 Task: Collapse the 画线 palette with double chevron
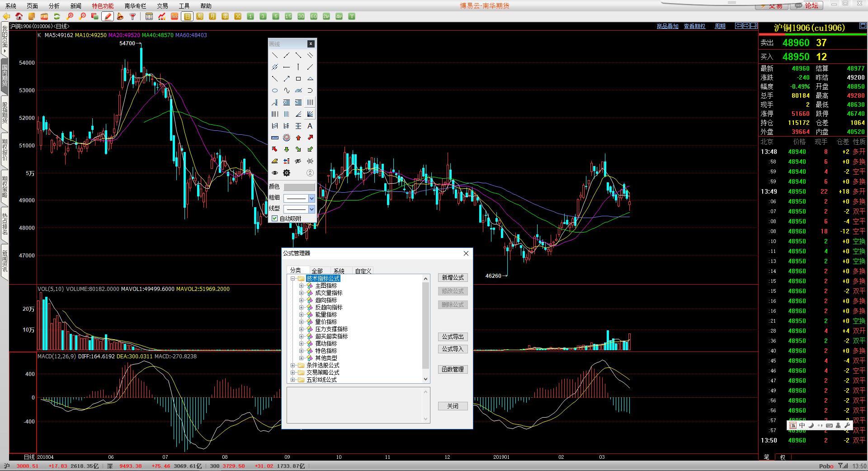click(x=310, y=173)
